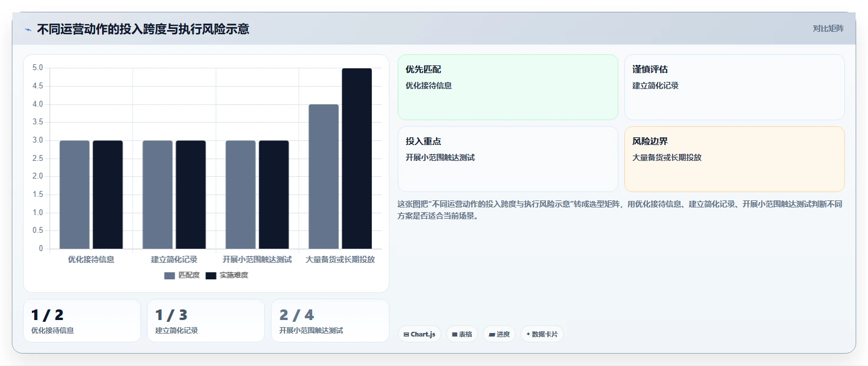Click the description paragraph below the matrix
The height and width of the screenshot is (366, 868).
[621, 210]
